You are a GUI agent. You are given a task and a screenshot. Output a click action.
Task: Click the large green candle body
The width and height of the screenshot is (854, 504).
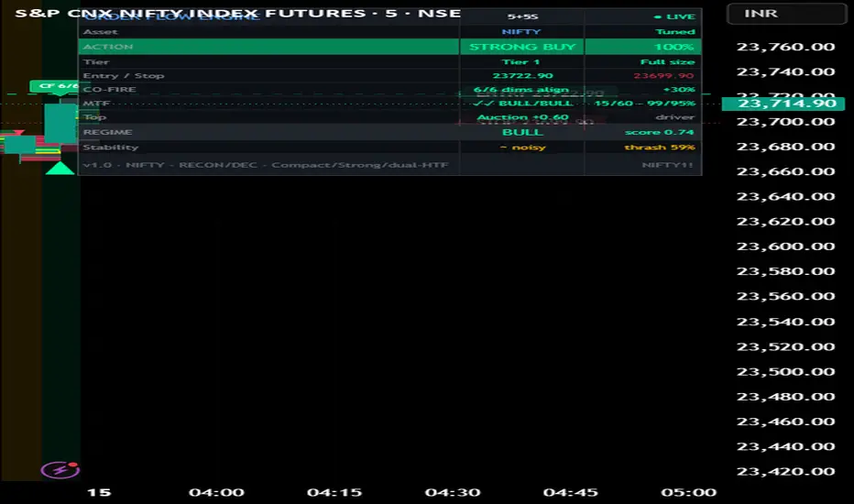coord(60,124)
